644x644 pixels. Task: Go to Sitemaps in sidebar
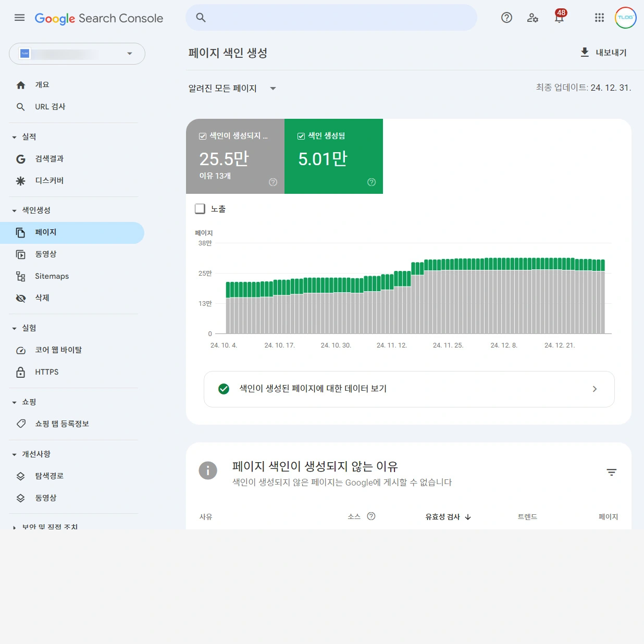click(x=52, y=276)
